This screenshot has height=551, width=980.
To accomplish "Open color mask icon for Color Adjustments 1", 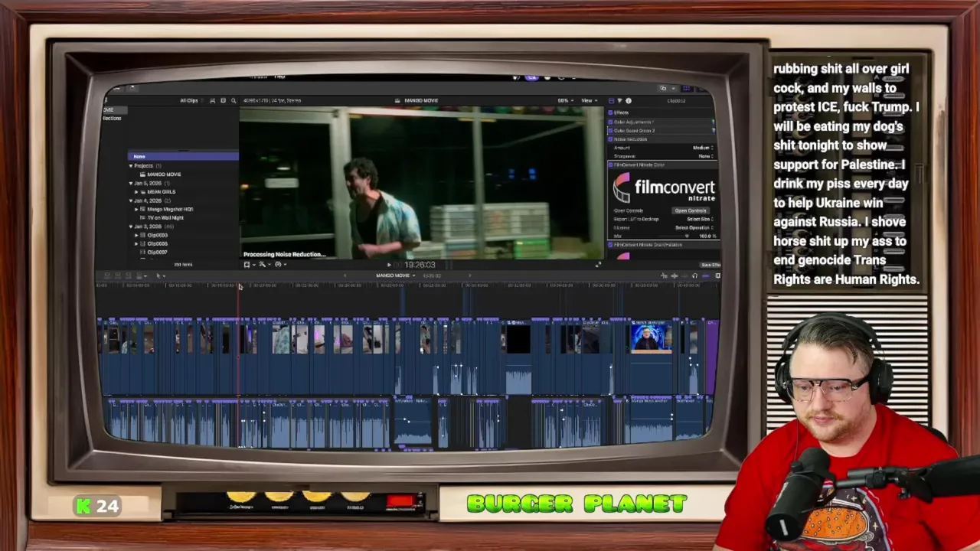I will click(713, 122).
